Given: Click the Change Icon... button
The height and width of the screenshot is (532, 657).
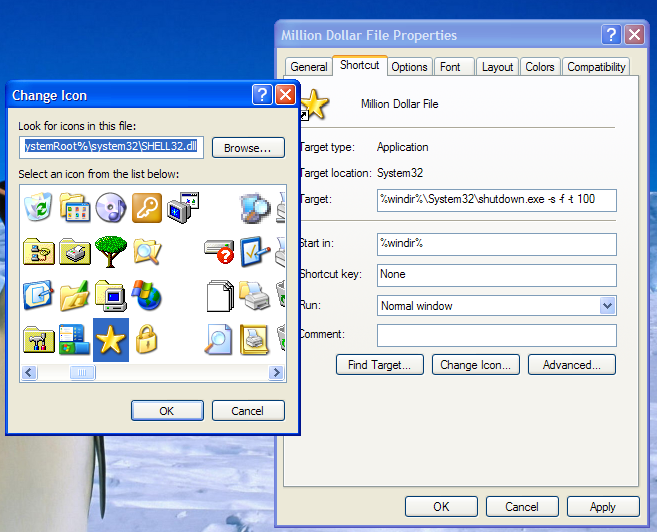Looking at the screenshot, I should click(x=476, y=364).
